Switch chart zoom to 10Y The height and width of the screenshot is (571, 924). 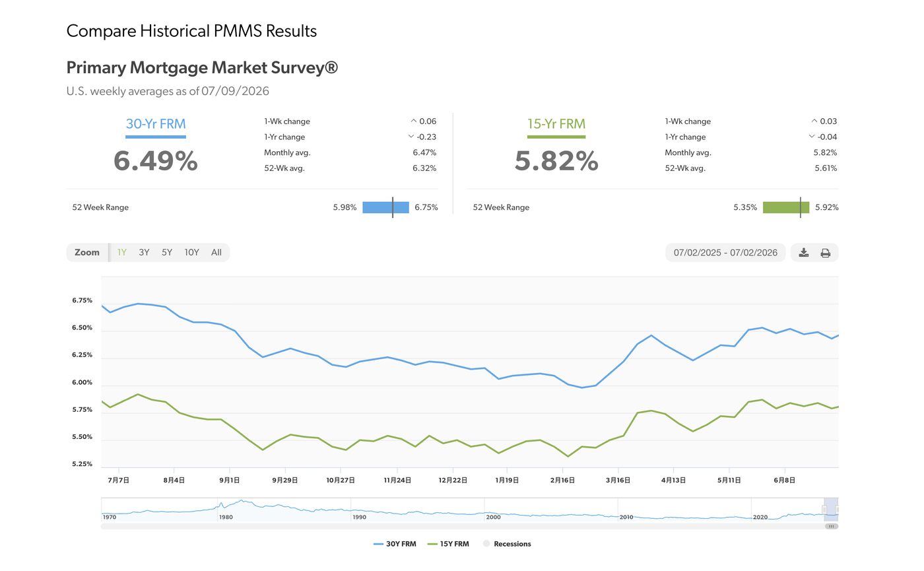pyautogui.click(x=191, y=252)
